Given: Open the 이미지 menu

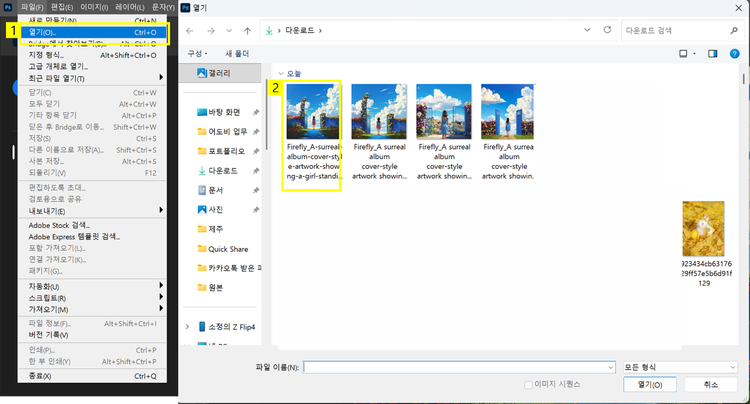Looking at the screenshot, I should [x=94, y=7].
